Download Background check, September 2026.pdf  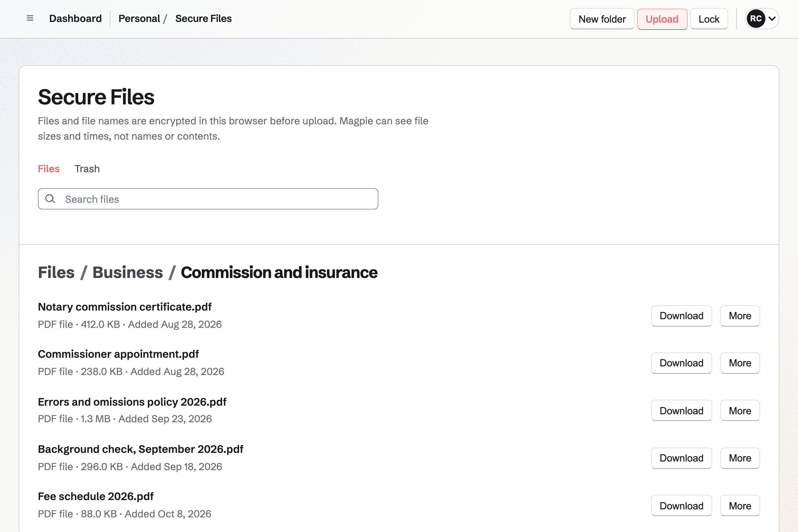click(681, 458)
